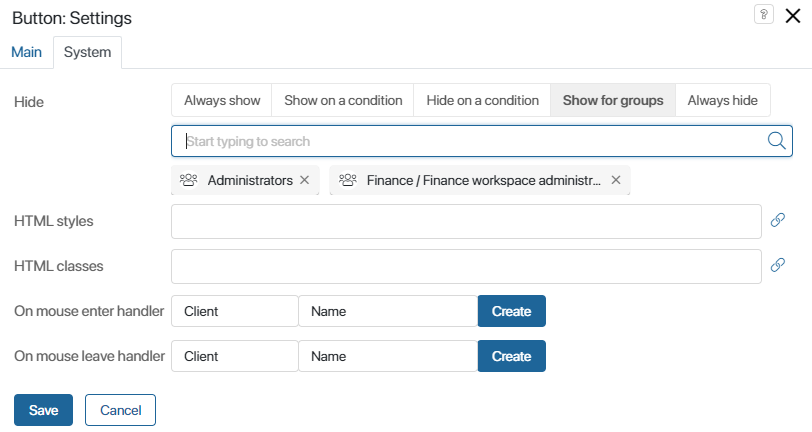Select Show on a condition option
The image size is (812, 432).
pyautogui.click(x=343, y=101)
